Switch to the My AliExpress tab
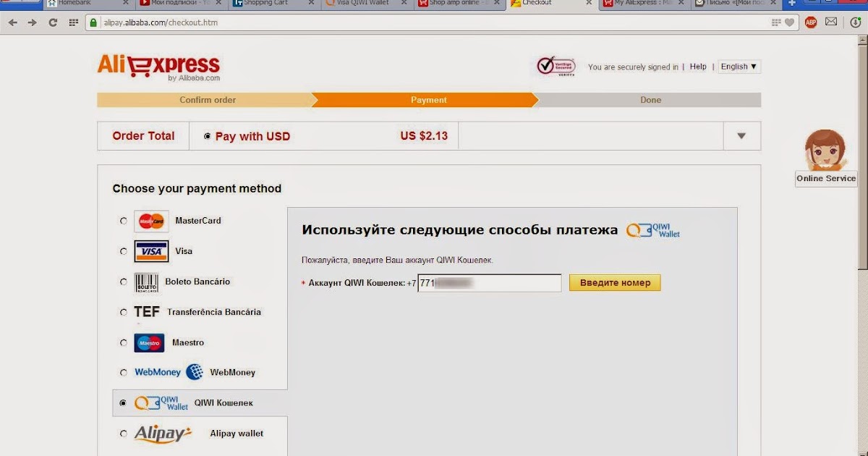 645,4
